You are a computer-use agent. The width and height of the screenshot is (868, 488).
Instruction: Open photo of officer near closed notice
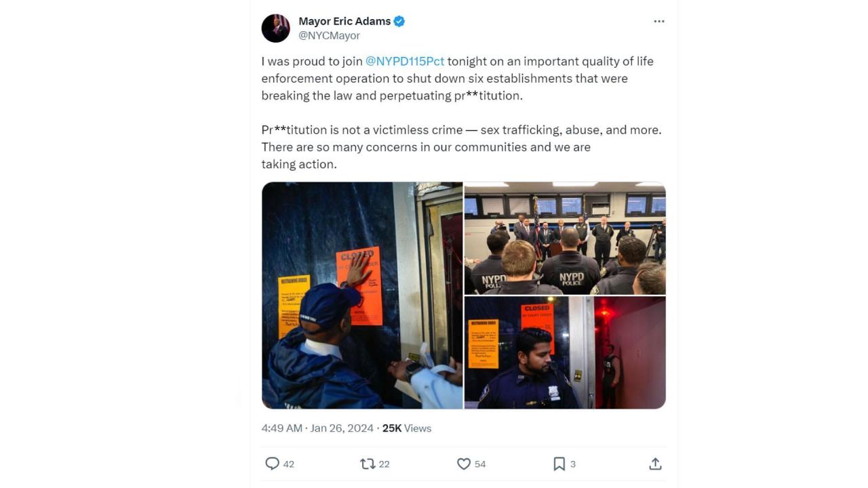pos(565,352)
